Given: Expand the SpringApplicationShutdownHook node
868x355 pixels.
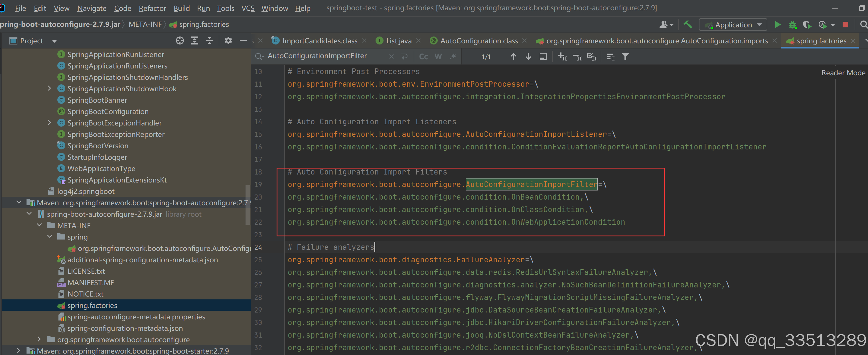Looking at the screenshot, I should (49, 88).
